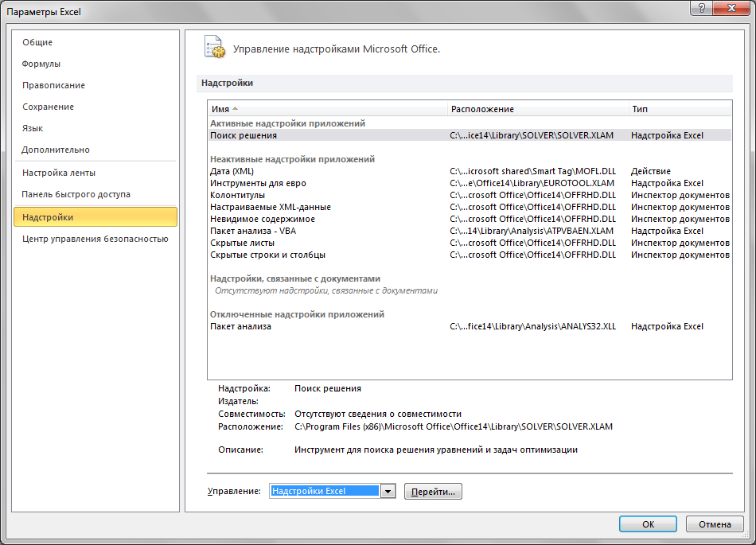Click the add-in description text

(436, 450)
